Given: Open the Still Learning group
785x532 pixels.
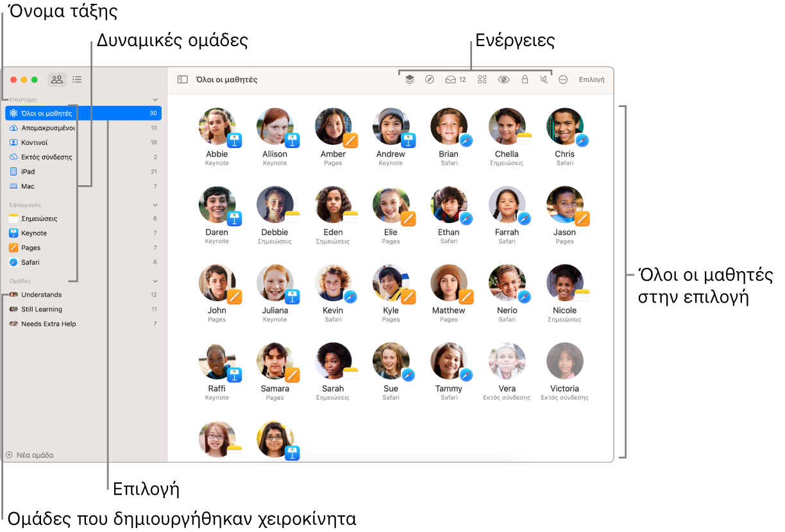Looking at the screenshot, I should tap(83, 309).
